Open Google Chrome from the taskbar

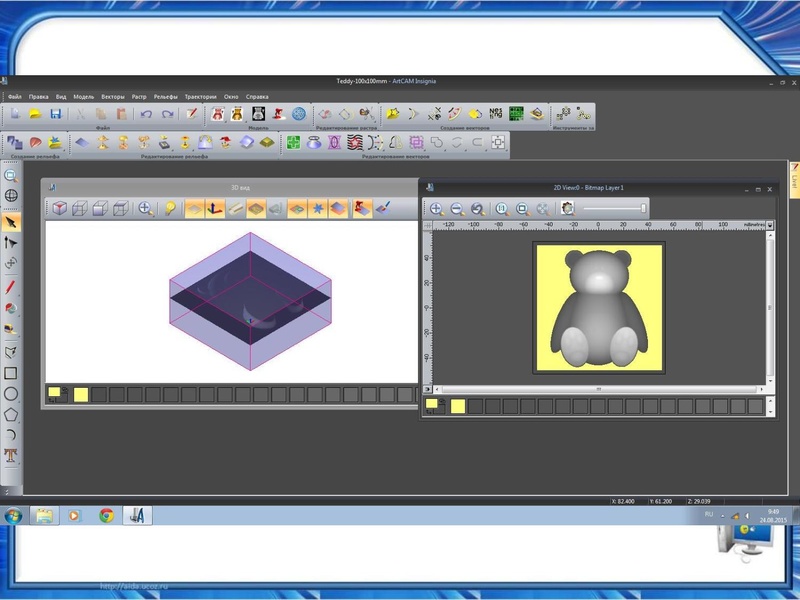(106, 516)
